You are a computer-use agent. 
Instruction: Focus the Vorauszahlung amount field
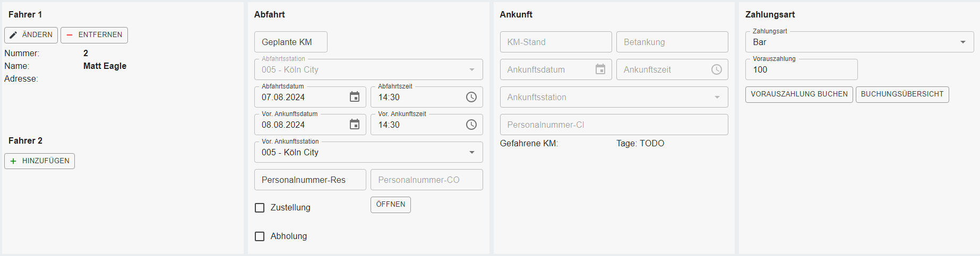(801, 70)
